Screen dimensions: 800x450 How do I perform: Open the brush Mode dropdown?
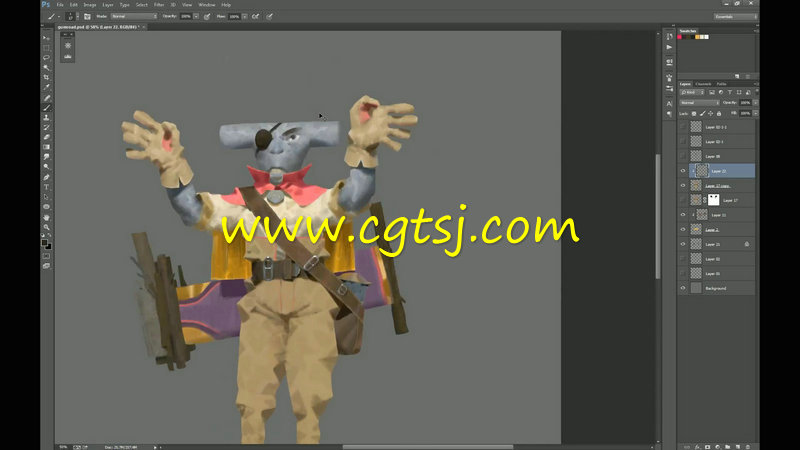(x=134, y=16)
